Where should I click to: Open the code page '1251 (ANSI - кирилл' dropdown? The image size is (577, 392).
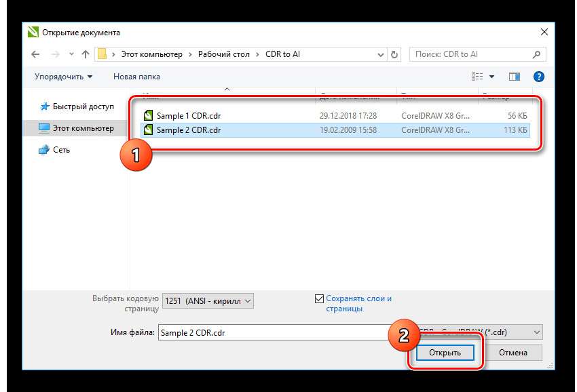pyautogui.click(x=208, y=301)
